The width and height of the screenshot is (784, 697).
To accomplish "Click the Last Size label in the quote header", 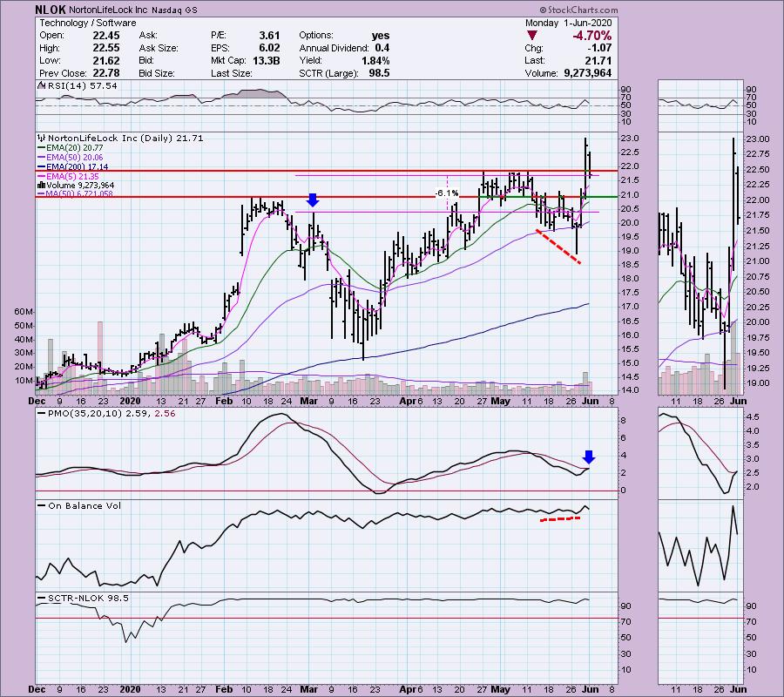I will (x=232, y=73).
